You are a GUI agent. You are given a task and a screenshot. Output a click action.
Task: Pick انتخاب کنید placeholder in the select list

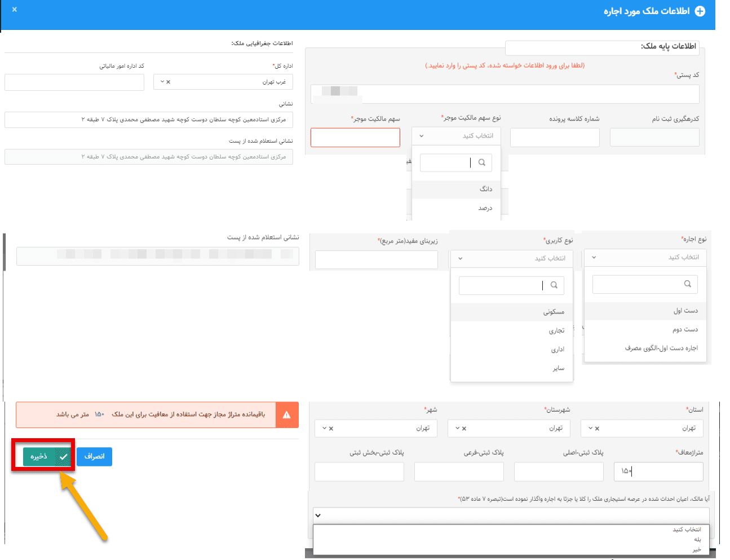[511, 530]
